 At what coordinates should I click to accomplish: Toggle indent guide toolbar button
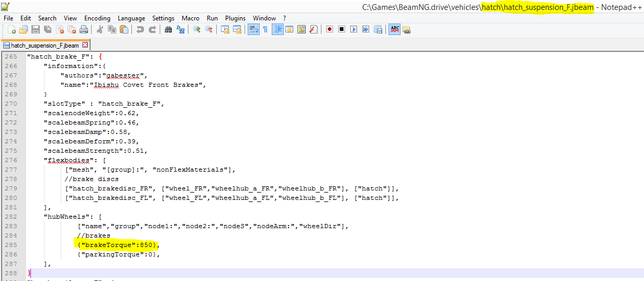277,29
